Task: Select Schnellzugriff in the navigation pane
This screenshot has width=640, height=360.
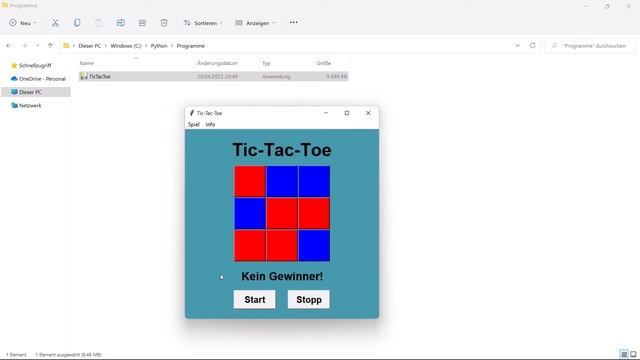Action: click(x=35, y=65)
